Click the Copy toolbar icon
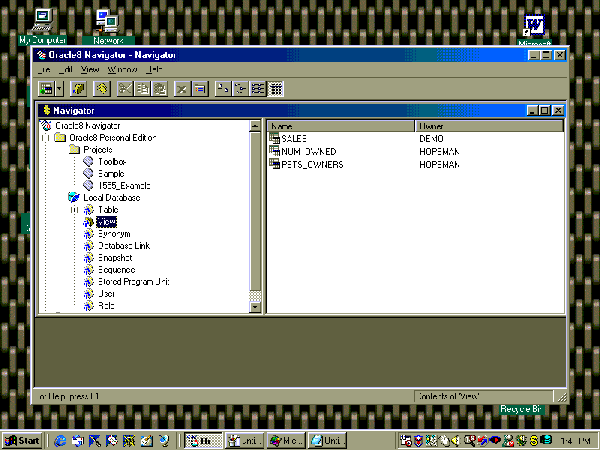The height and width of the screenshot is (450, 600). pos(143,89)
